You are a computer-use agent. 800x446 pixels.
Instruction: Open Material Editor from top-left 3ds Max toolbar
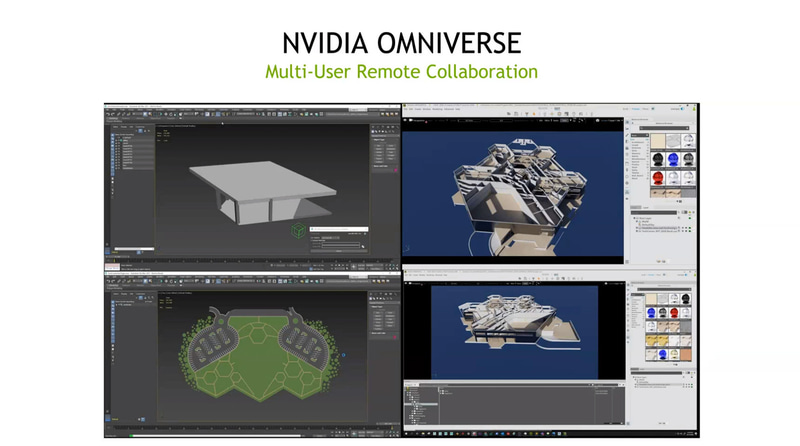point(295,114)
